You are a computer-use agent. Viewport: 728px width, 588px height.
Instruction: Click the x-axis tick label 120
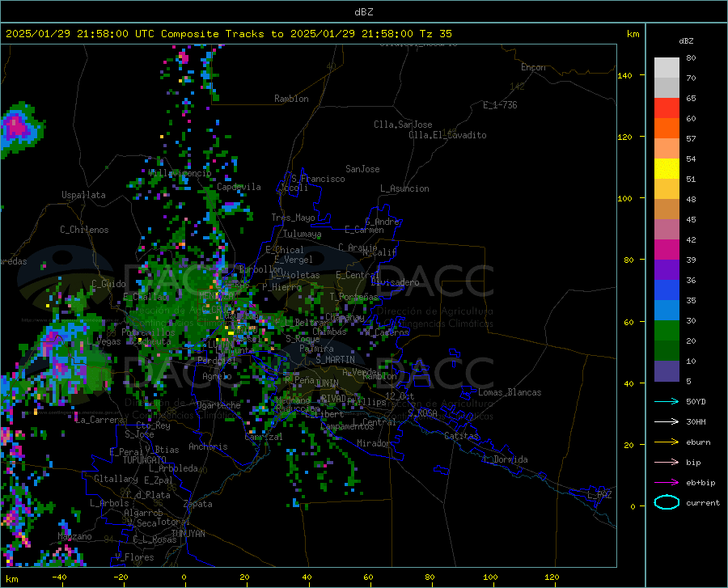pyautogui.click(x=552, y=577)
